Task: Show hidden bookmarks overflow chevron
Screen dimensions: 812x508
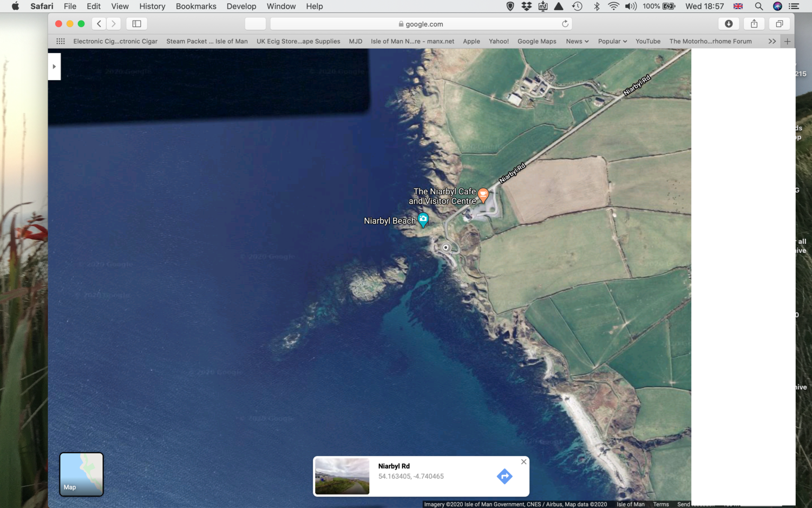Action: [x=772, y=41]
